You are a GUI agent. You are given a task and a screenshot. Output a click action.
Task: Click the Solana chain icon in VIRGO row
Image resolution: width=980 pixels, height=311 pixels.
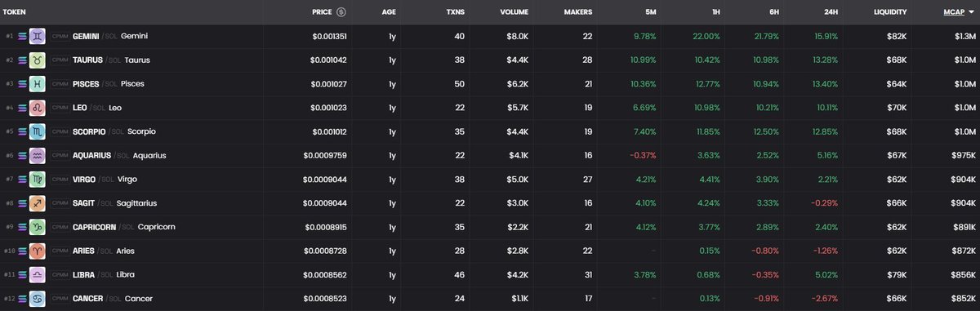pyautogui.click(x=22, y=179)
